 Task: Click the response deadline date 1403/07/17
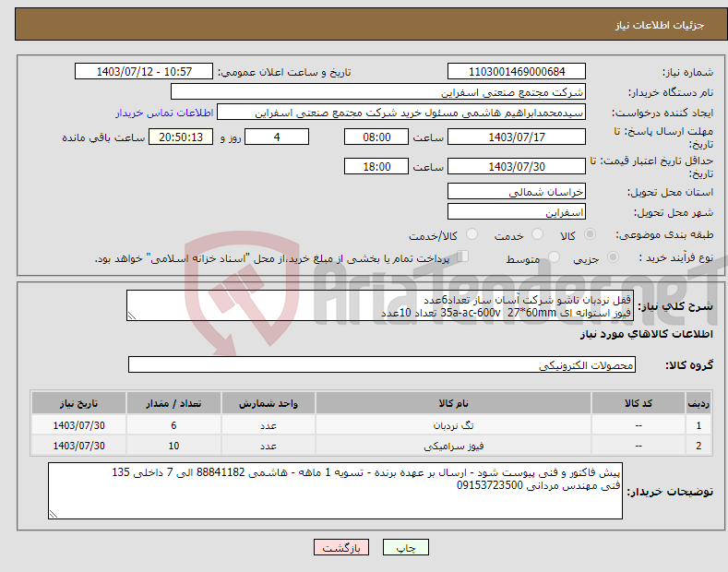[x=517, y=137]
